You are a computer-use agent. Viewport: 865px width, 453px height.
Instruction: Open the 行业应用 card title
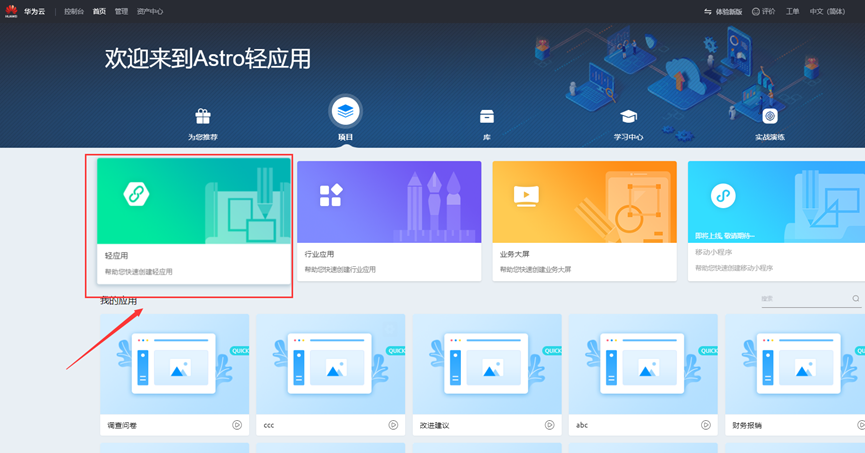coord(319,254)
